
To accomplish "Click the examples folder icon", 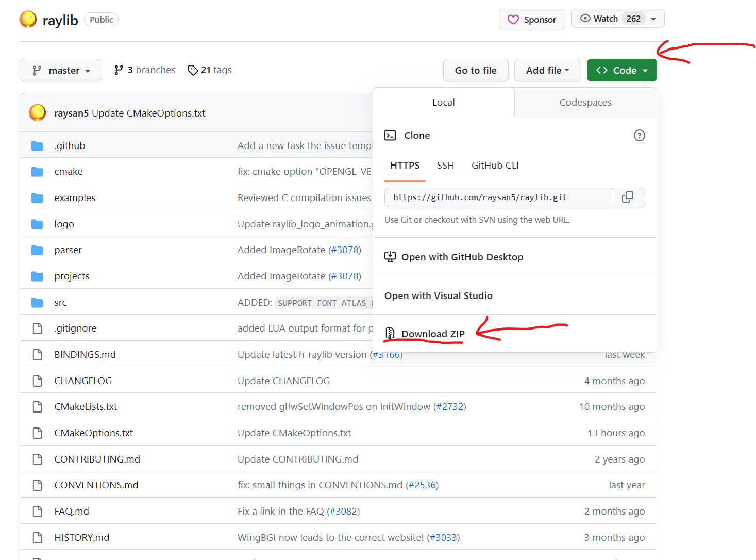I will tap(37, 198).
